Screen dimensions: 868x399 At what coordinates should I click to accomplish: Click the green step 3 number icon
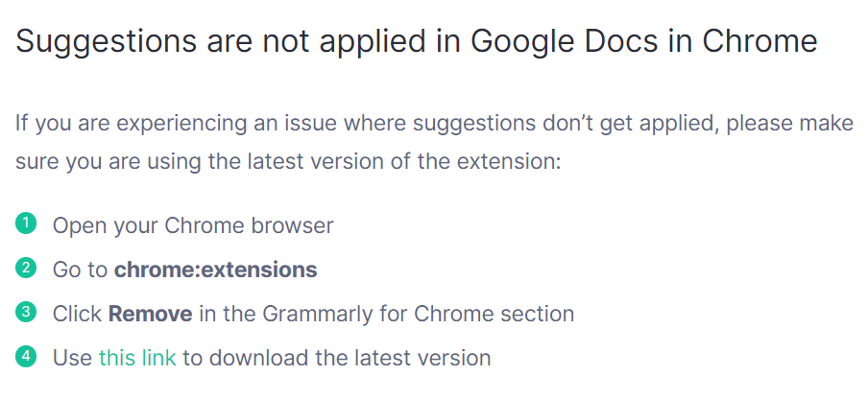(26, 313)
